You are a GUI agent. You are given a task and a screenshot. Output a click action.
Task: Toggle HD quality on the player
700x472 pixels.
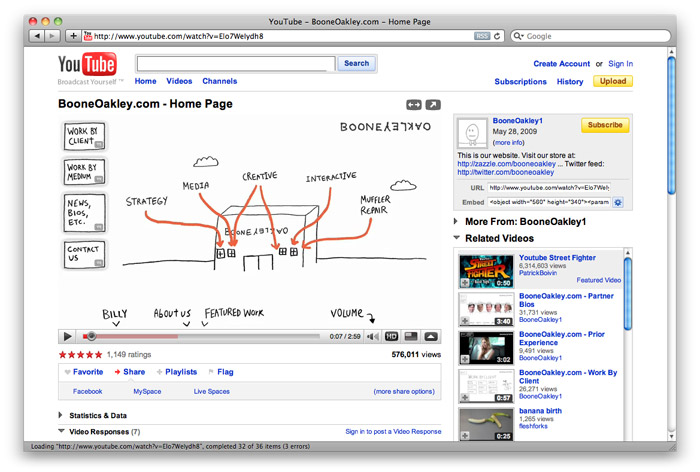click(392, 336)
